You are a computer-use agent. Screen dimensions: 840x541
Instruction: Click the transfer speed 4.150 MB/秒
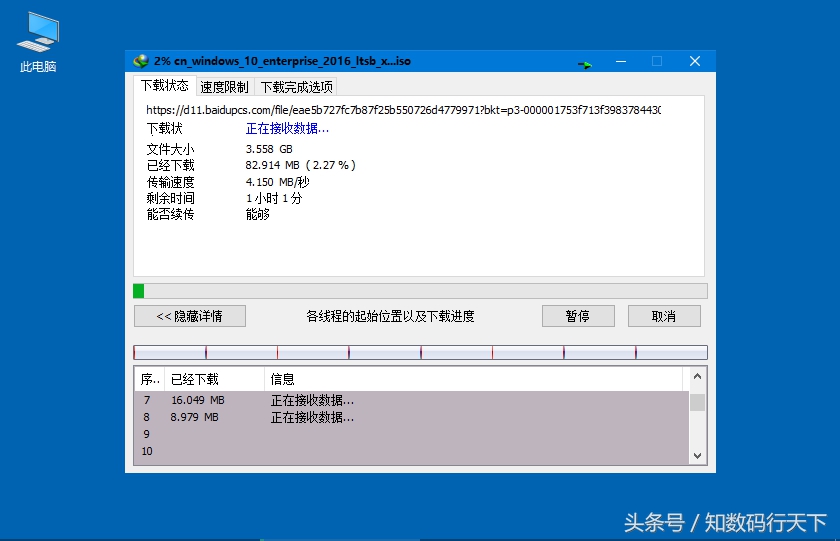(x=278, y=182)
